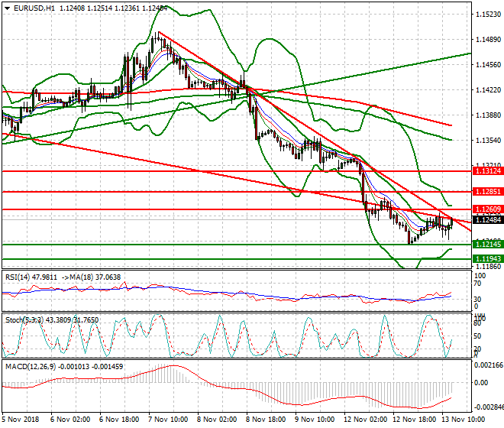This screenshot has height=428, width=504.
Task: Click the RSI scale value 30
Action: [477, 300]
